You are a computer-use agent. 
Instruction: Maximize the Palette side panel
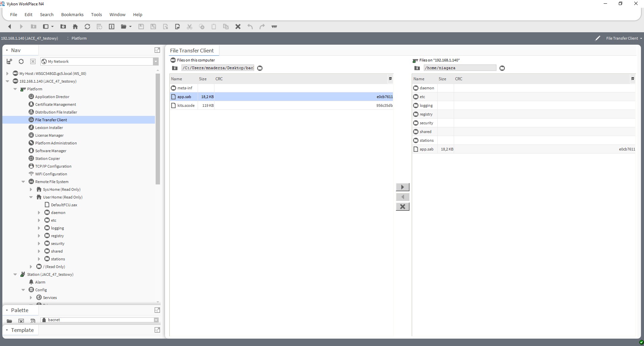pyautogui.click(x=157, y=310)
